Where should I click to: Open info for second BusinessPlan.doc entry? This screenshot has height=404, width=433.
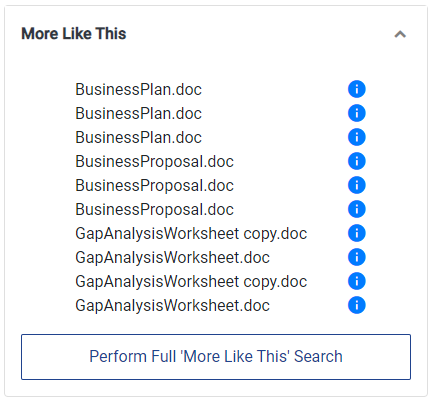357,113
